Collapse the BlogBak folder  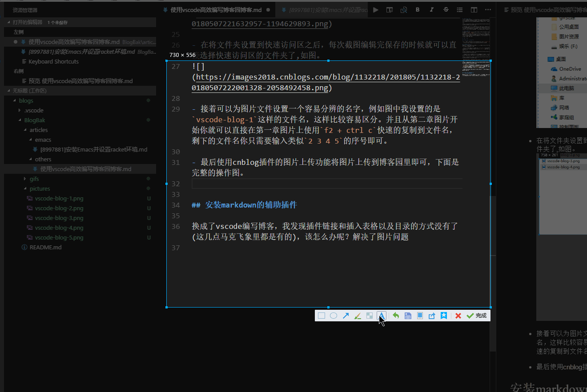pyautogui.click(x=35, y=120)
